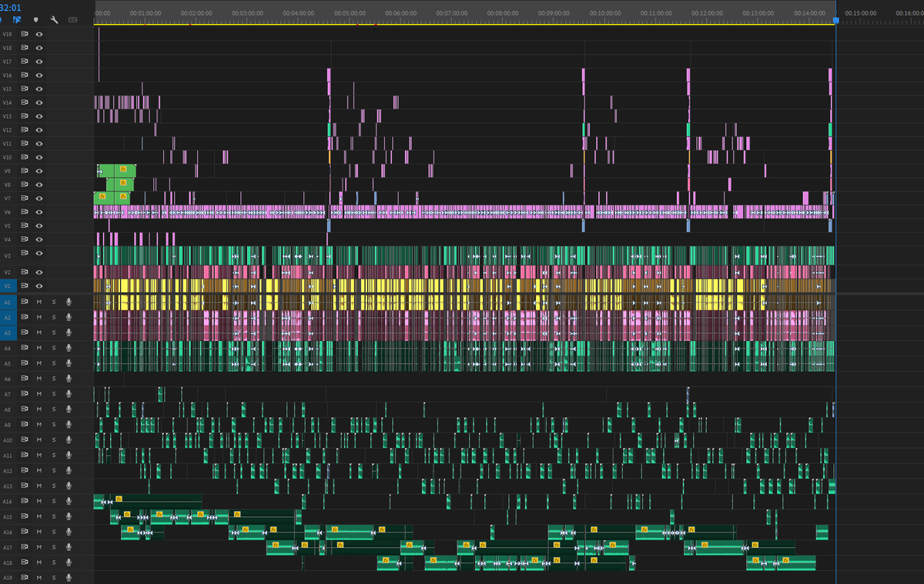
Task: Start voice-over record on track A5
Action: pyautogui.click(x=69, y=363)
